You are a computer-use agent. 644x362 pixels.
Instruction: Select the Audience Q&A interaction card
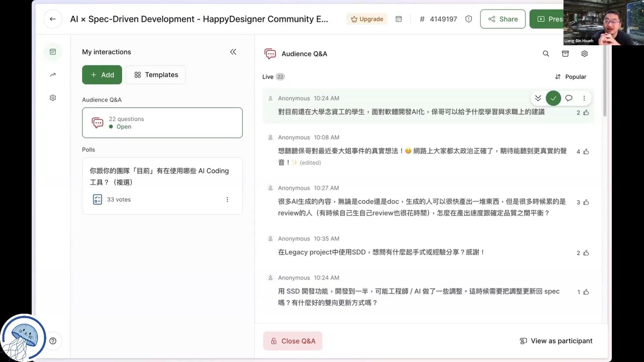click(x=162, y=123)
